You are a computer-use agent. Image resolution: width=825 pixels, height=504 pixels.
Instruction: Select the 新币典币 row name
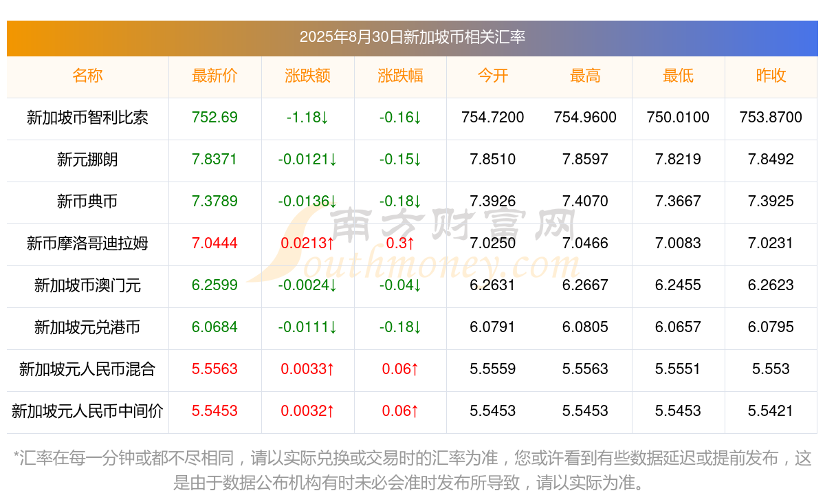[x=87, y=201]
